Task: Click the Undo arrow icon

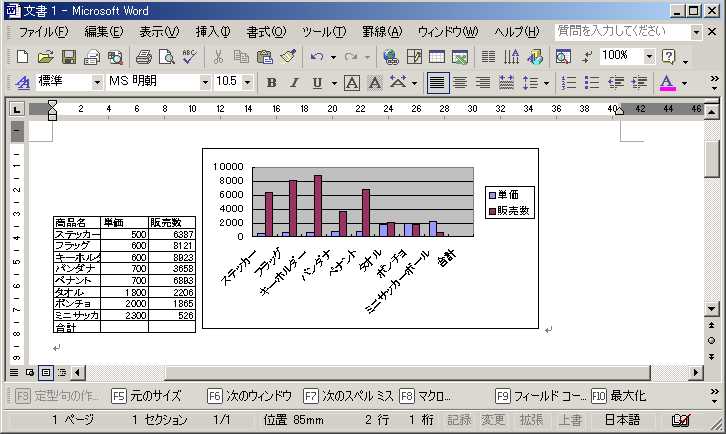Action: click(318, 57)
